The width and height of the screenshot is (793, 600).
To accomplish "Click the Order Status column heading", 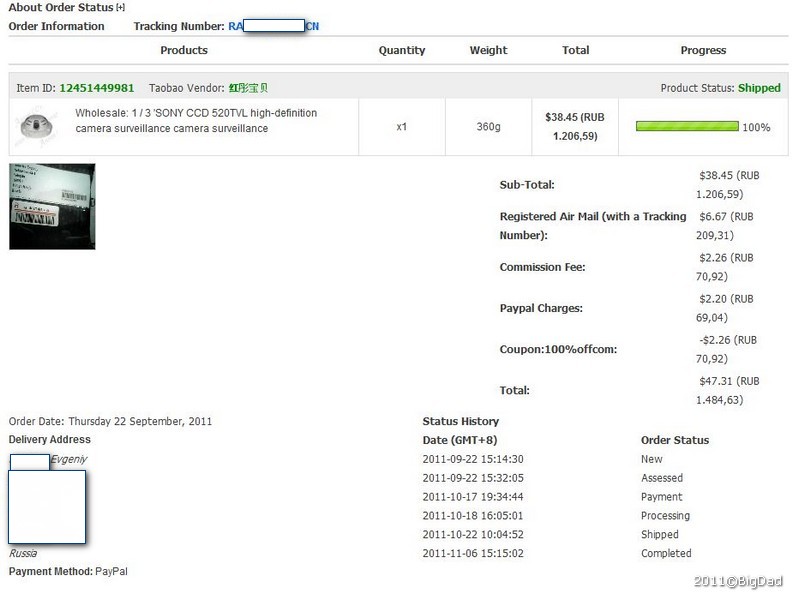I will coord(675,440).
